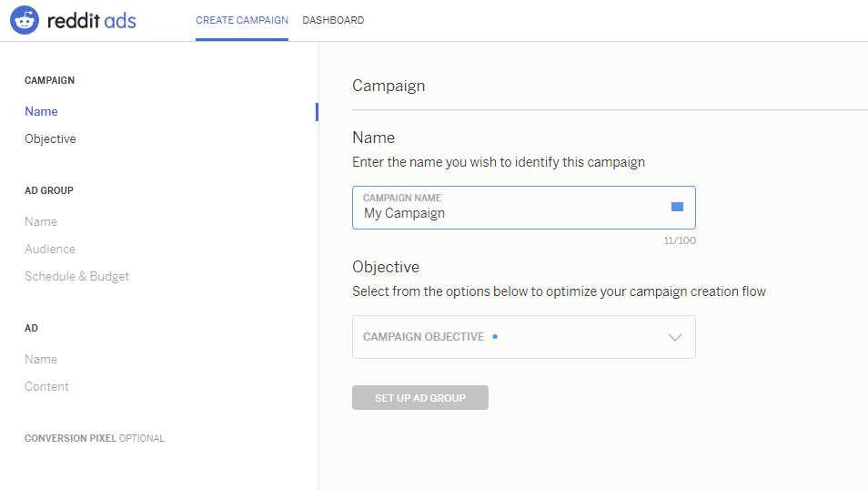Select Name under Ad Group section
Viewport: 868px width, 490px height.
(41, 221)
